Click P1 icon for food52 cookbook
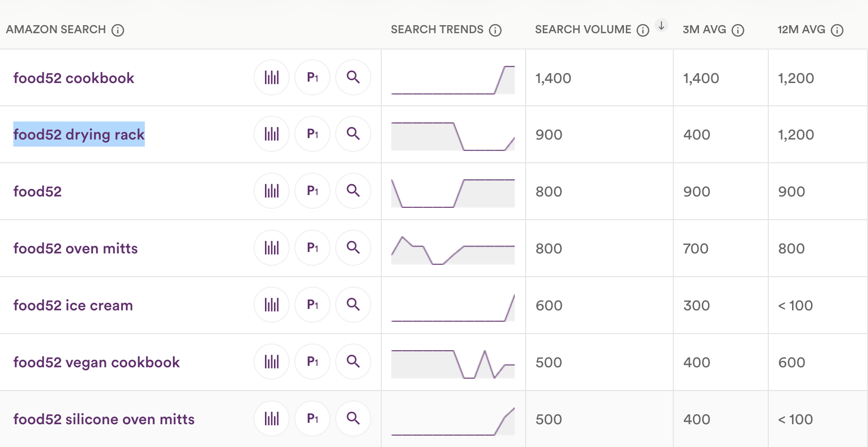 312,77
